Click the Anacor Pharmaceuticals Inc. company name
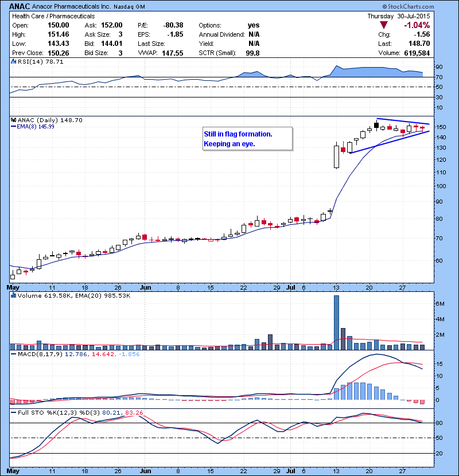The width and height of the screenshot is (459, 476). tap(72, 6)
